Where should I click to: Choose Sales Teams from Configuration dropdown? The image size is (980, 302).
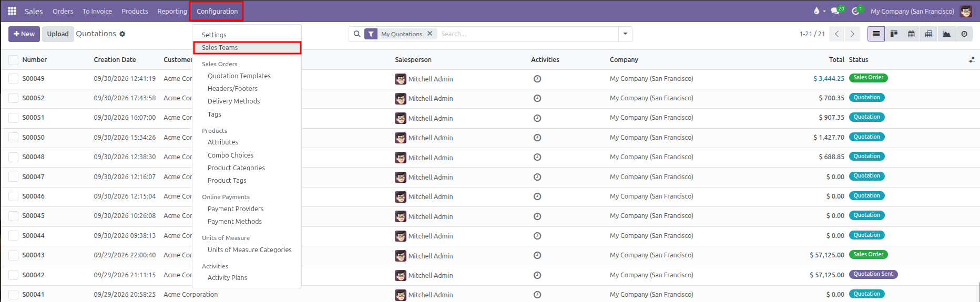[x=247, y=48]
